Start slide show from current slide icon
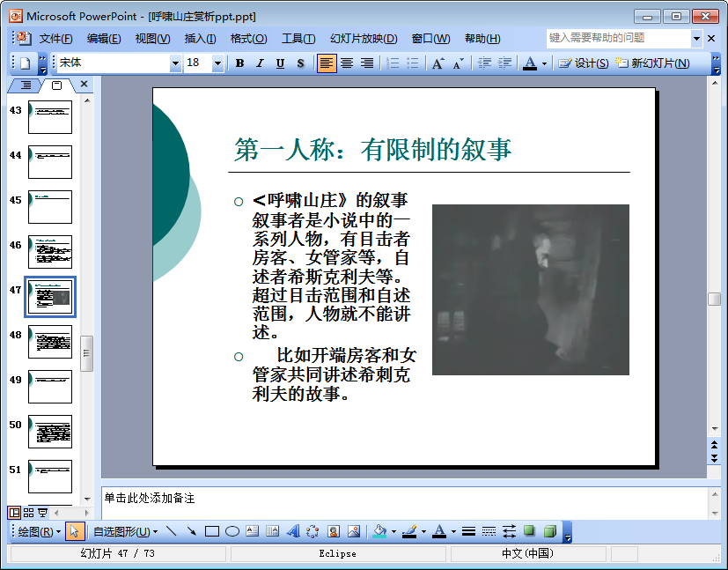Image resolution: width=728 pixels, height=570 pixels. click(43, 513)
